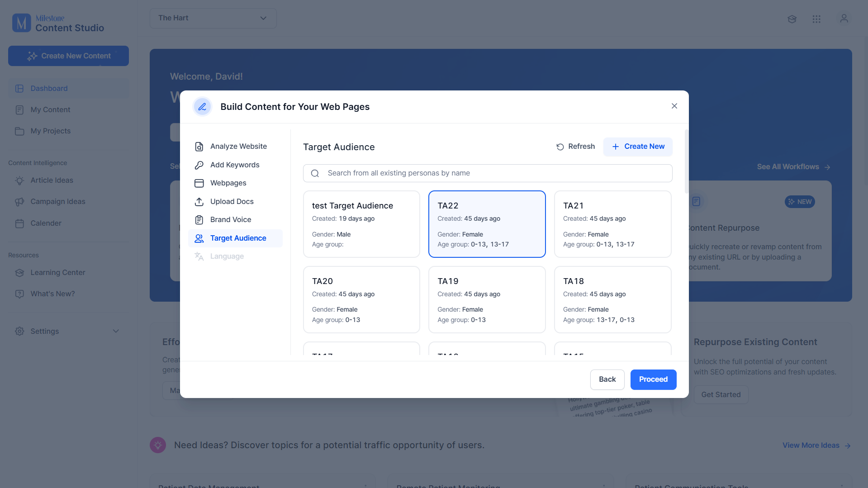This screenshot has width=868, height=488.
Task: Click the Get Started button
Action: click(x=721, y=395)
